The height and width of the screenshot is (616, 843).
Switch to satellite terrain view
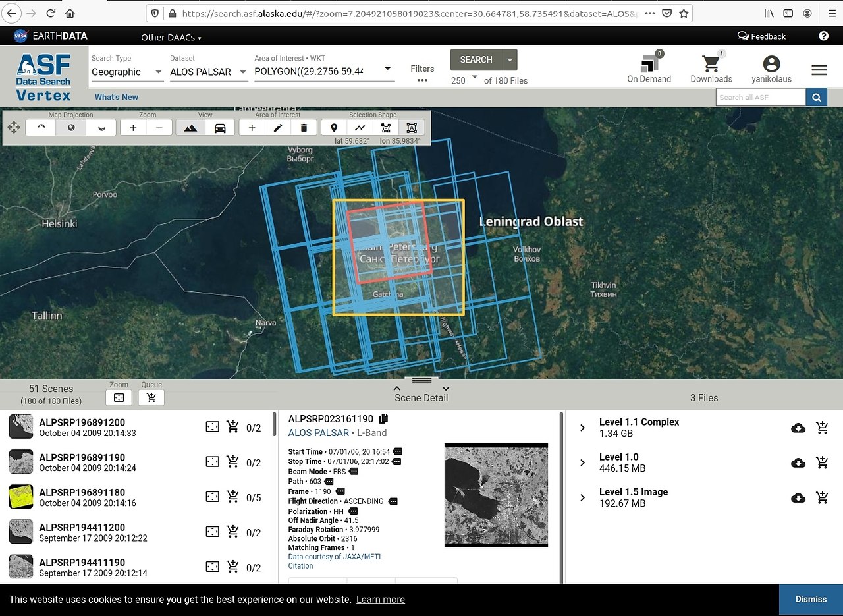point(190,128)
